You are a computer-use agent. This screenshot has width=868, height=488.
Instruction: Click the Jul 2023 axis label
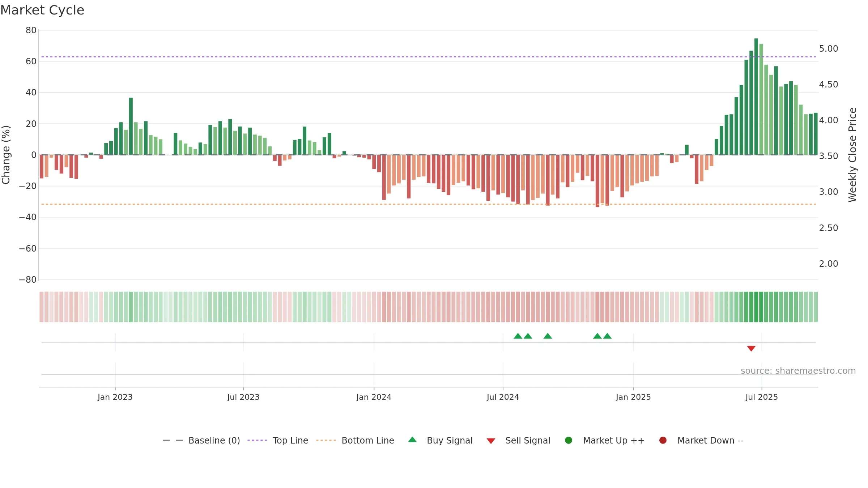click(x=243, y=397)
